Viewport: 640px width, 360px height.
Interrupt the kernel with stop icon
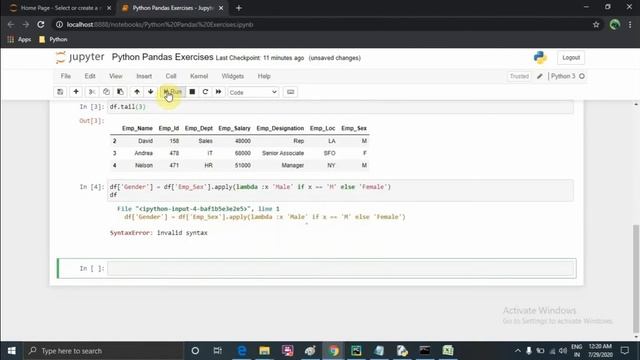(x=192, y=92)
